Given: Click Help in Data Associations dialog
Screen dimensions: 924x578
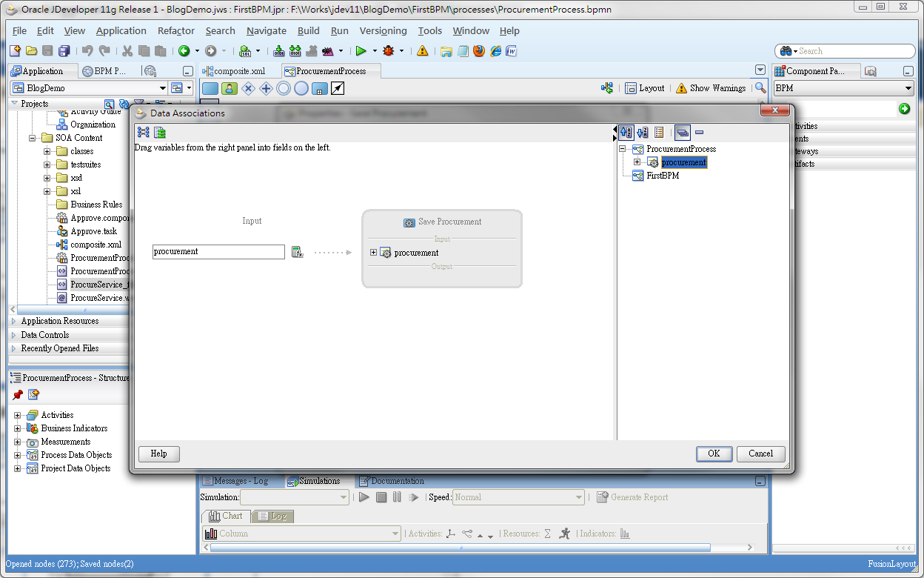Looking at the screenshot, I should click(158, 454).
